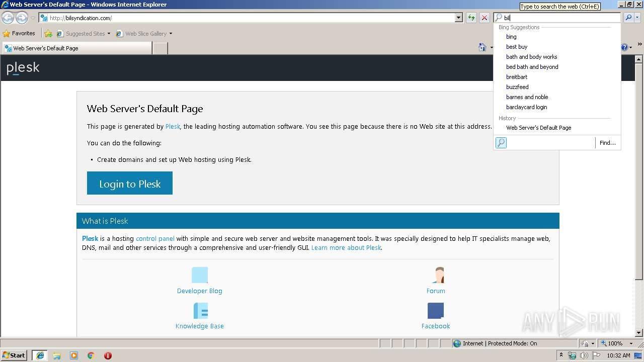
Task: Open the Home button dropdown arrow
Action: [491, 47]
